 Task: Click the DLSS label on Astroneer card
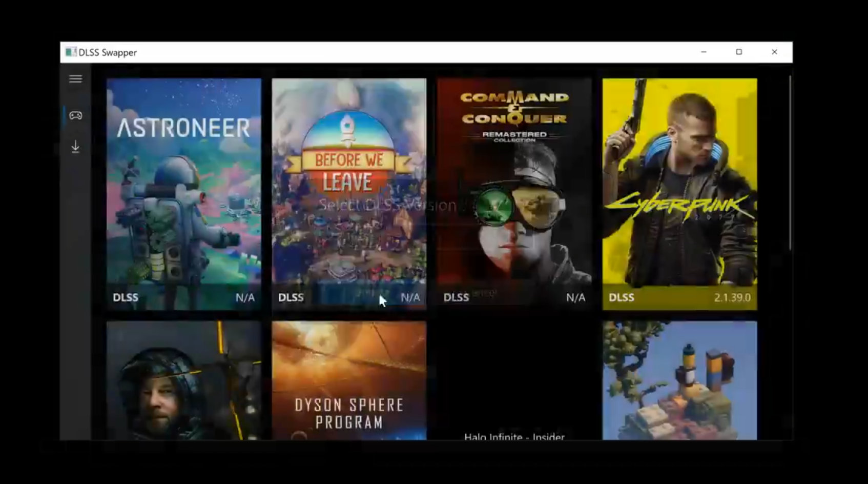pos(126,298)
